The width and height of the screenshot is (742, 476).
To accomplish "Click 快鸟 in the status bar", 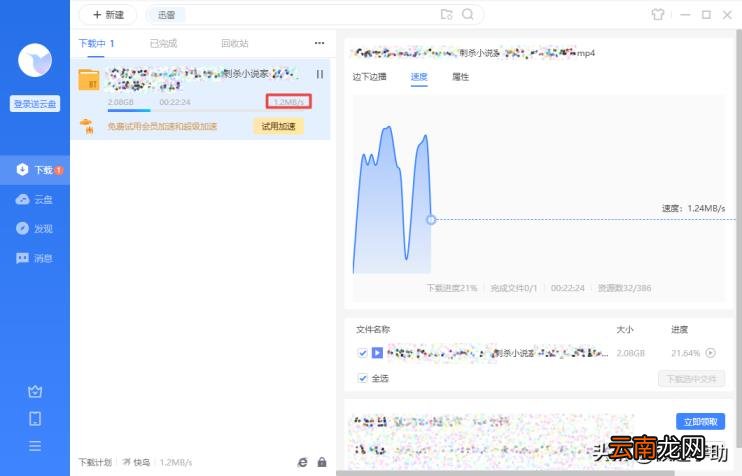I will coord(136,462).
